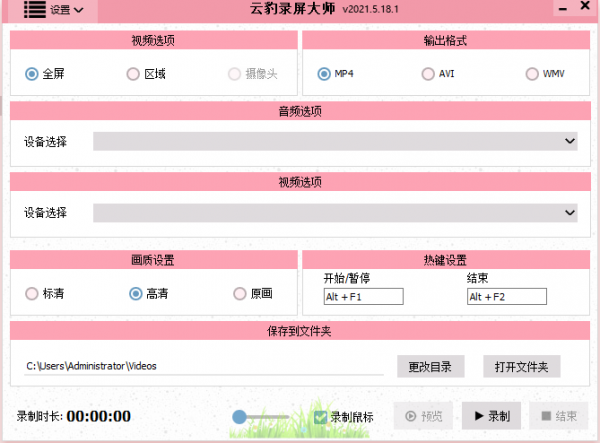The image size is (600, 443).
Task: Start recording with the 录制 play button
Action: [492, 416]
